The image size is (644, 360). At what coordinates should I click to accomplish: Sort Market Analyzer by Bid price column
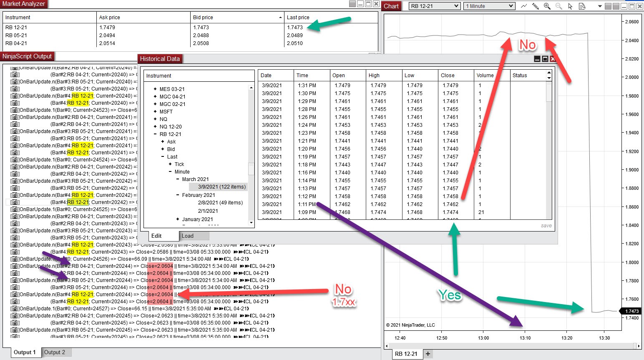[x=237, y=18]
